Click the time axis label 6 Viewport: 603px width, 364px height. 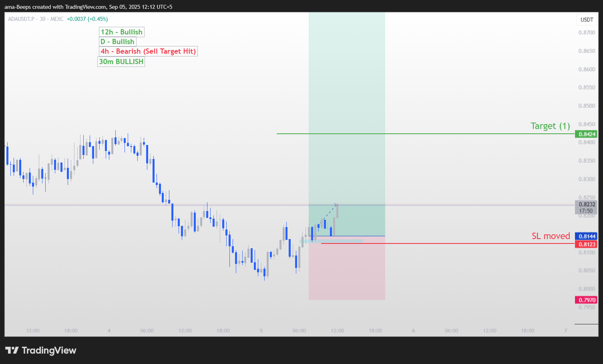coord(413,331)
